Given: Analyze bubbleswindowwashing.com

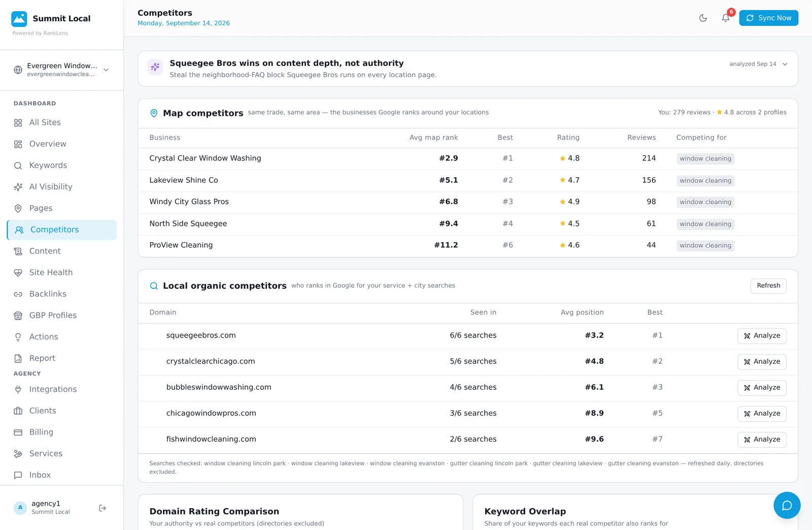Looking at the screenshot, I should 762,388.
